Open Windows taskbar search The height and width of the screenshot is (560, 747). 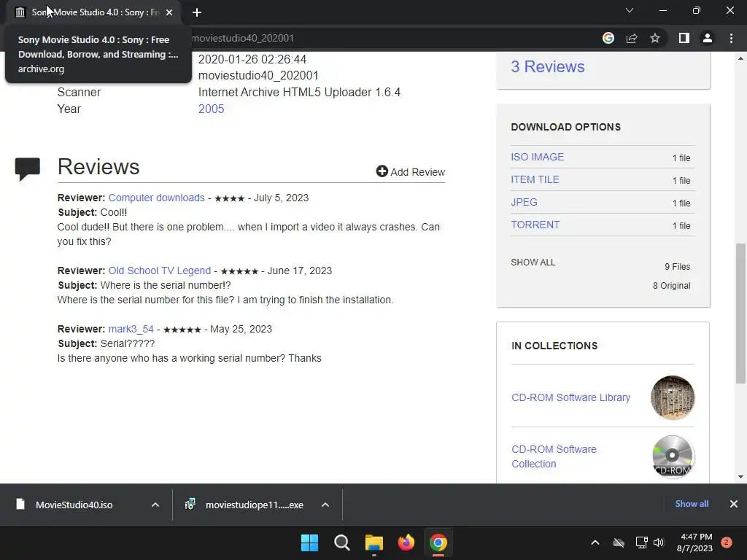pos(341,542)
